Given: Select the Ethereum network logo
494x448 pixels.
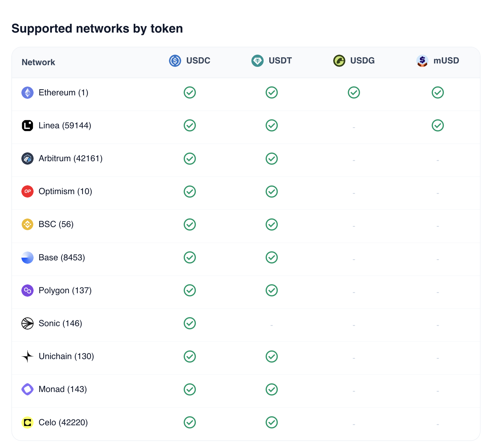Looking at the screenshot, I should (x=27, y=93).
